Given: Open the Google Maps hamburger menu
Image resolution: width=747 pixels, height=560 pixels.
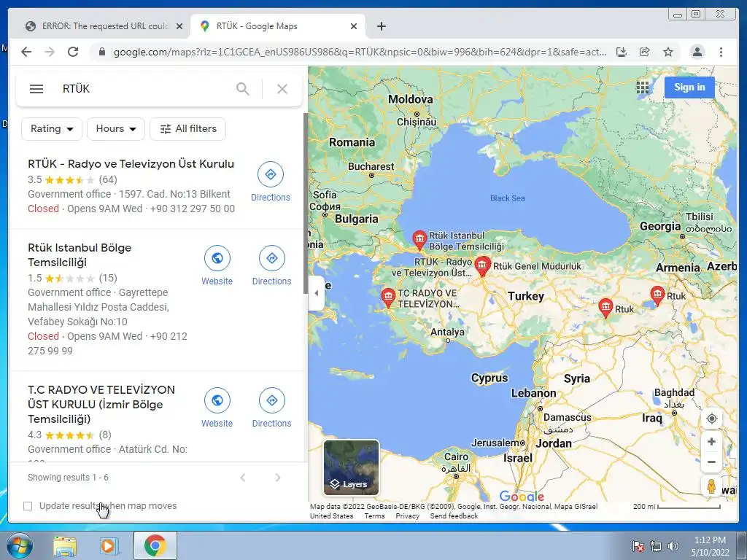Looking at the screenshot, I should click(x=36, y=89).
